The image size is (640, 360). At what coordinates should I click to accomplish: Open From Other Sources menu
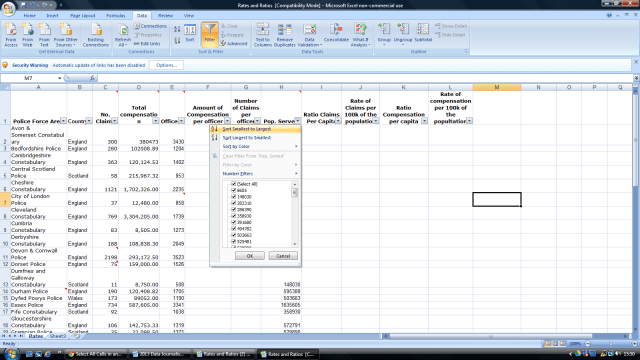(x=66, y=35)
